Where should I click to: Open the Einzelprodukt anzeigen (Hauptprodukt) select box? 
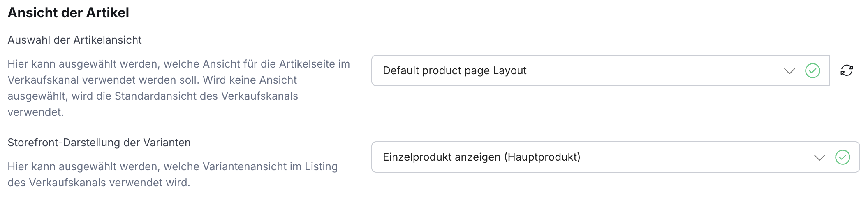[x=616, y=157]
